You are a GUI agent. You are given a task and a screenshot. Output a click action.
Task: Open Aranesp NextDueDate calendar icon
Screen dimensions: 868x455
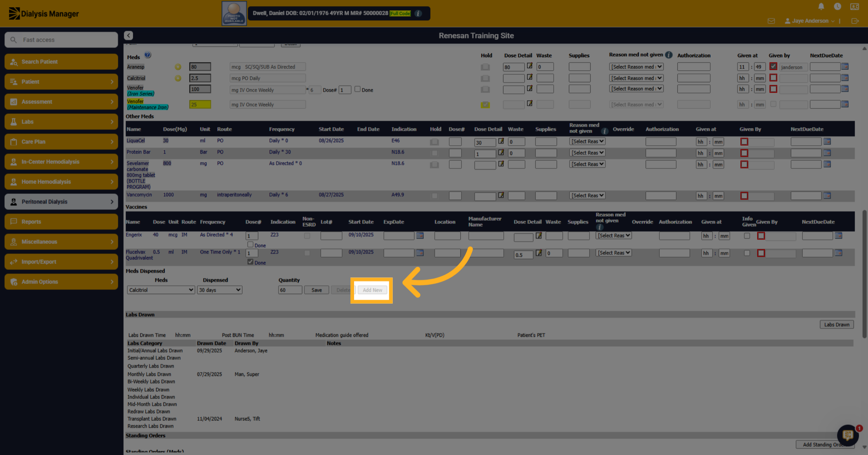pyautogui.click(x=845, y=67)
